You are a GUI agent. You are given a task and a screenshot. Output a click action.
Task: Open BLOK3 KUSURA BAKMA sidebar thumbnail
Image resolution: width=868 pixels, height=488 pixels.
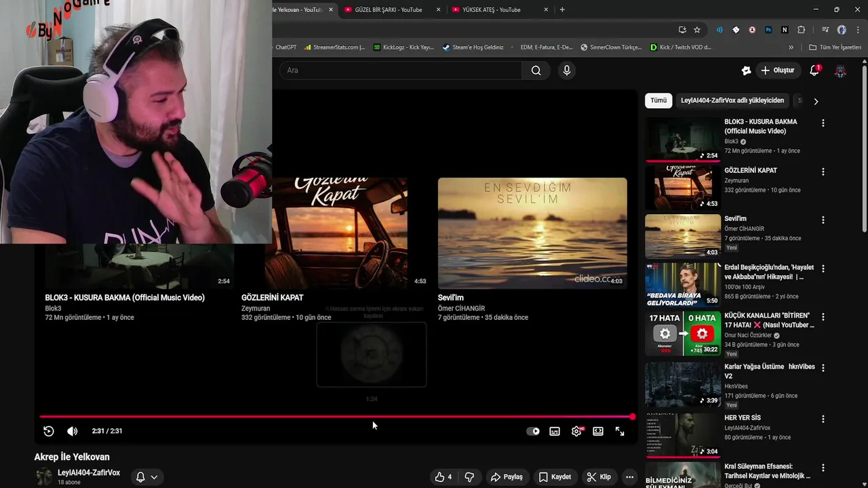[683, 140]
